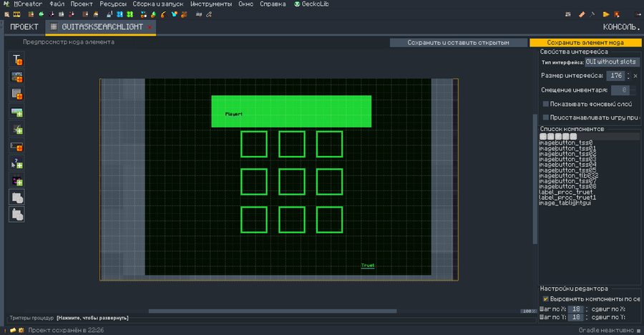Click the green apple toolbar icon
Screen dimensions: 644x335
pyautogui.click(x=153, y=14)
